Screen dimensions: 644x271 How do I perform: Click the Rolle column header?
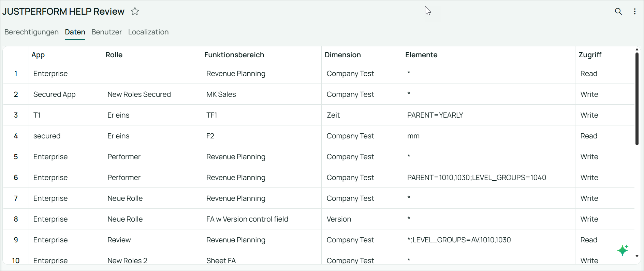[x=151, y=55]
